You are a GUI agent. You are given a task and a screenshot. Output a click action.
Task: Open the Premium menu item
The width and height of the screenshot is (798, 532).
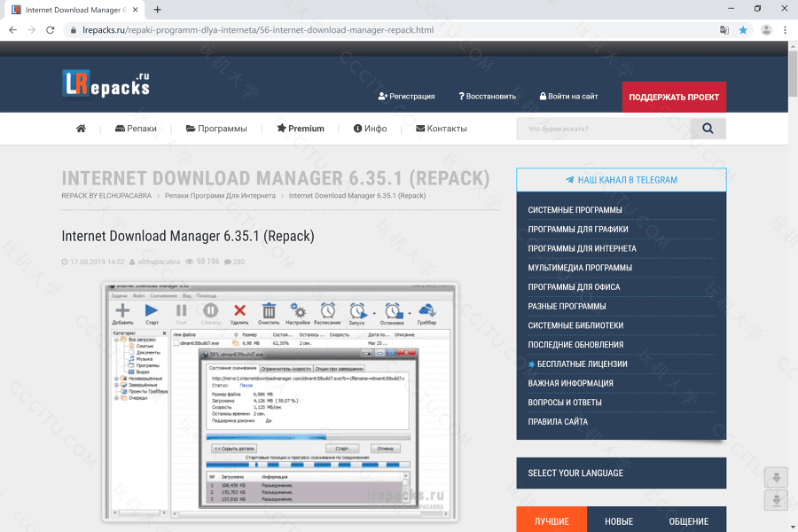[x=301, y=129]
